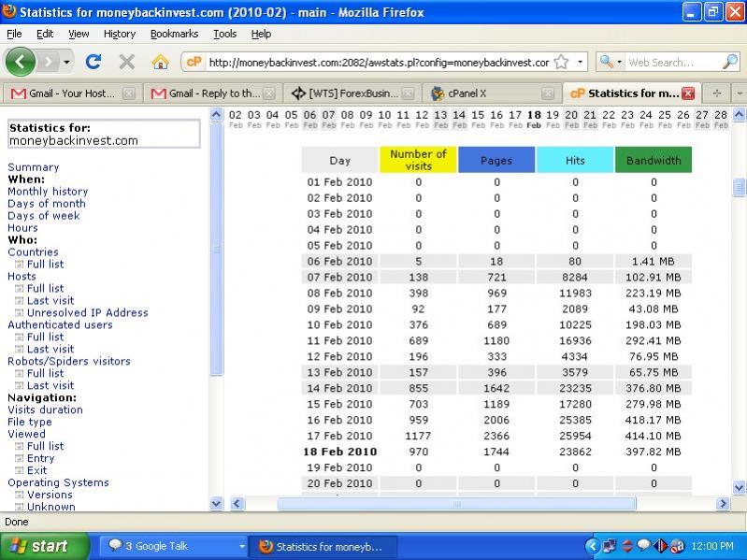Reload the page with the refresh icon
The height and width of the screenshot is (560, 747).
click(x=93, y=62)
